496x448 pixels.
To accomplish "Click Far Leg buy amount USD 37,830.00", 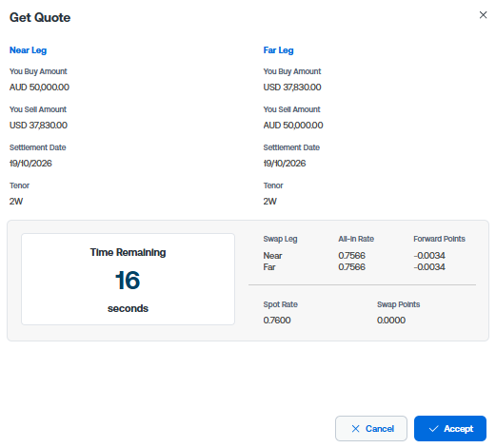I will coord(292,88).
